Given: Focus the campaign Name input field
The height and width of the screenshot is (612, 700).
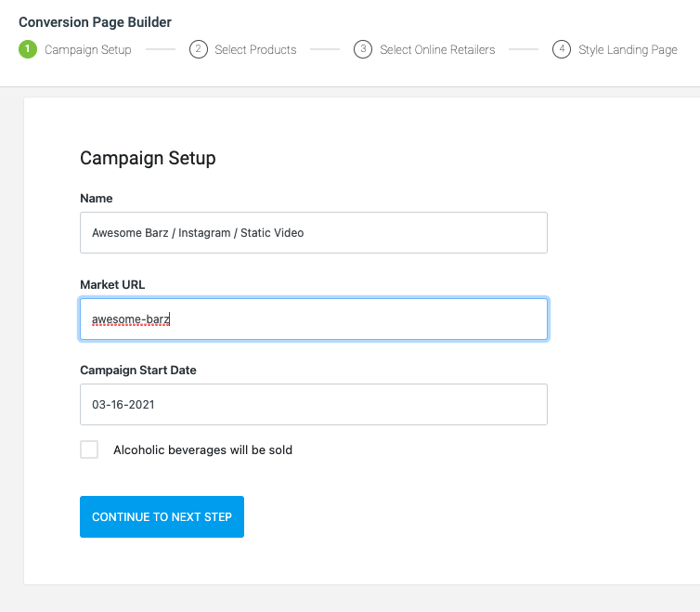Looking at the screenshot, I should click(314, 233).
